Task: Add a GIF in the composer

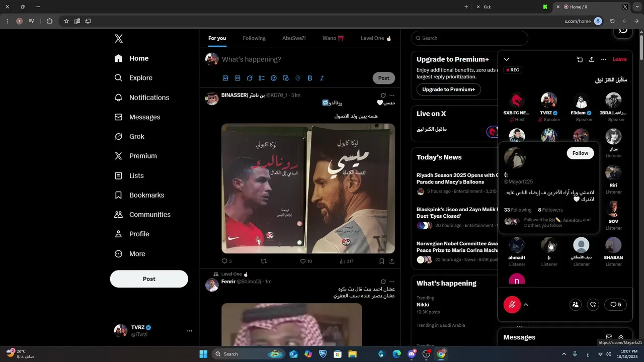Action: pyautogui.click(x=237, y=78)
